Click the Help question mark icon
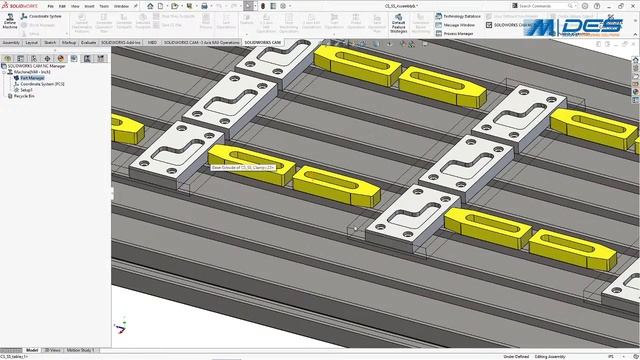The width and height of the screenshot is (640, 360). (x=597, y=6)
